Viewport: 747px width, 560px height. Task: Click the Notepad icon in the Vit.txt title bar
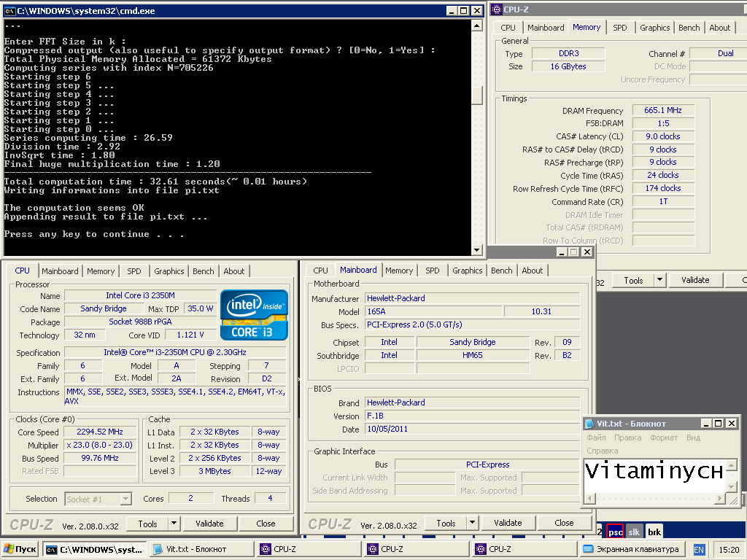click(589, 424)
